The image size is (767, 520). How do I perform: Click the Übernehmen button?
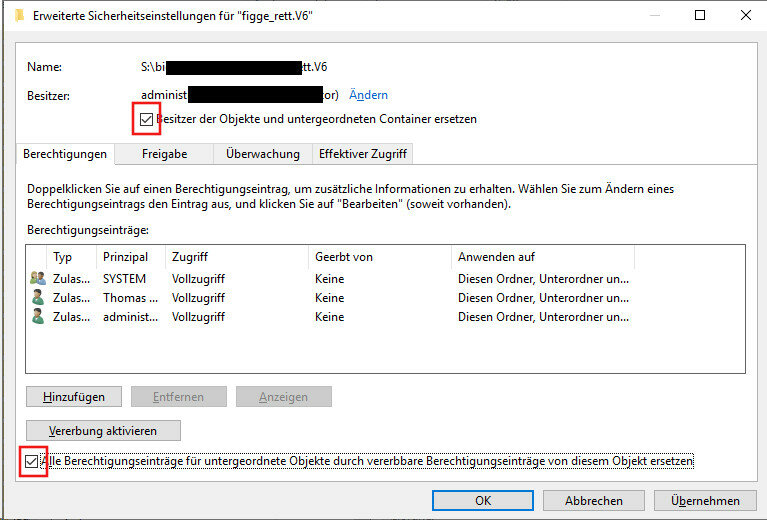pyautogui.click(x=705, y=501)
